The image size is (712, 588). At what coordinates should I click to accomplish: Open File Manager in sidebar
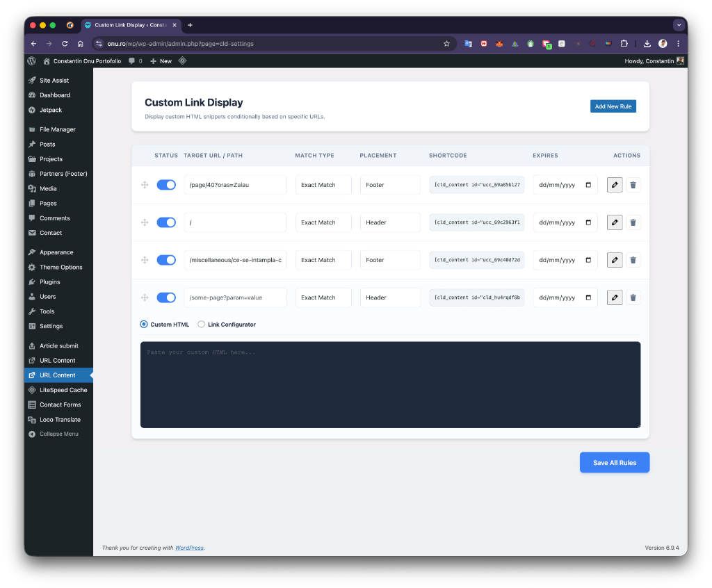[57, 129]
